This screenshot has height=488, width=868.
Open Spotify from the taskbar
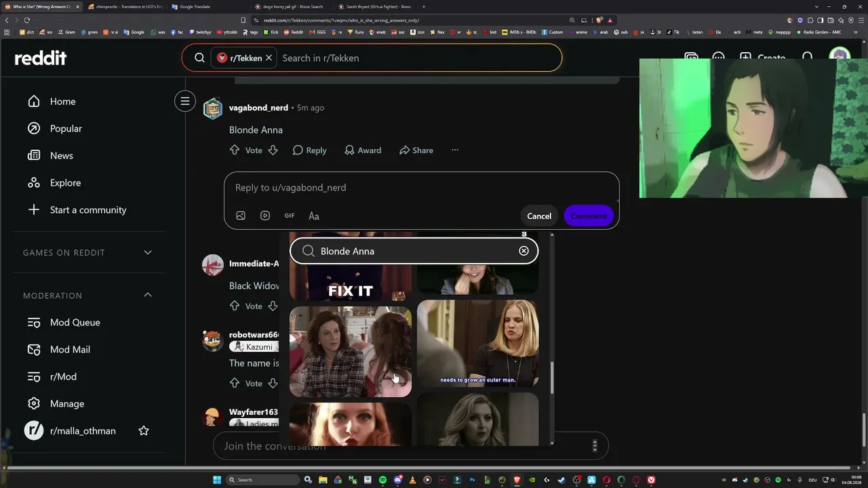tap(383, 480)
